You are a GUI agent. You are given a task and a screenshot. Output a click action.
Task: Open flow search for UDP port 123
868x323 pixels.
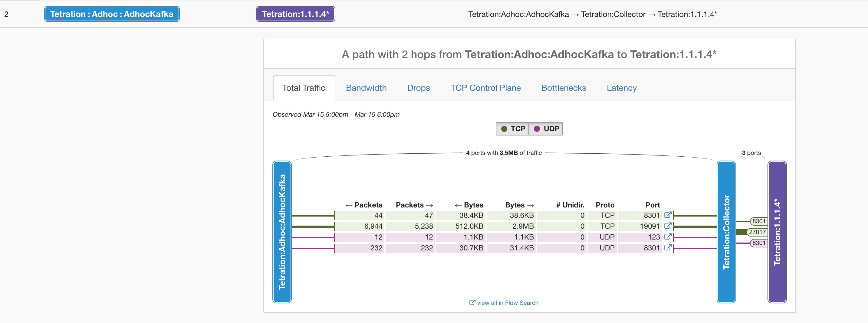[668, 237]
